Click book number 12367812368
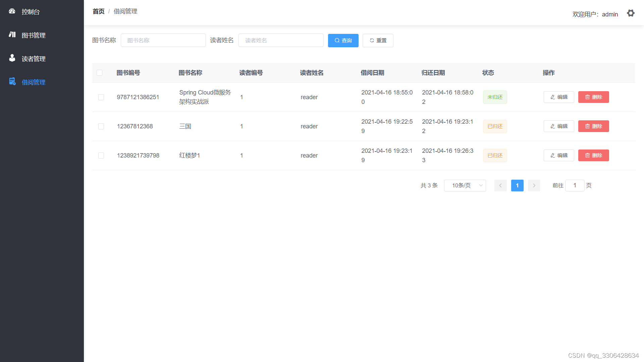This screenshot has width=644, height=362. tap(135, 126)
